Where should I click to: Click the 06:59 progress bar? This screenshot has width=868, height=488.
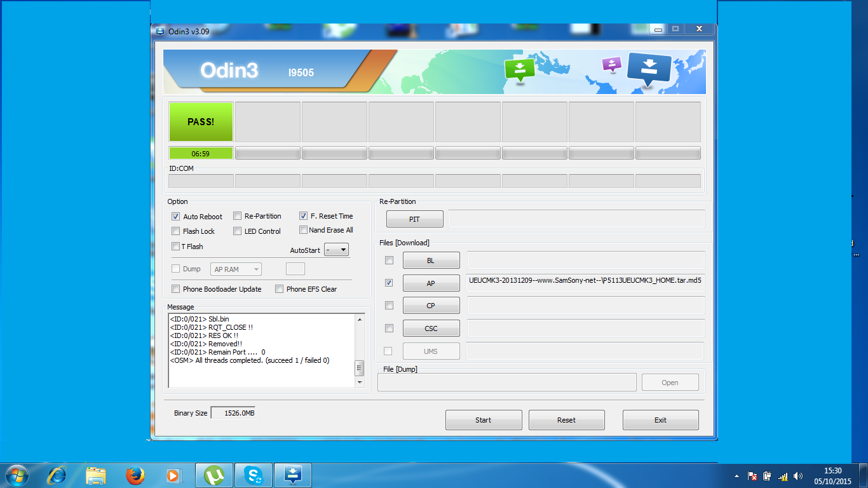point(201,153)
